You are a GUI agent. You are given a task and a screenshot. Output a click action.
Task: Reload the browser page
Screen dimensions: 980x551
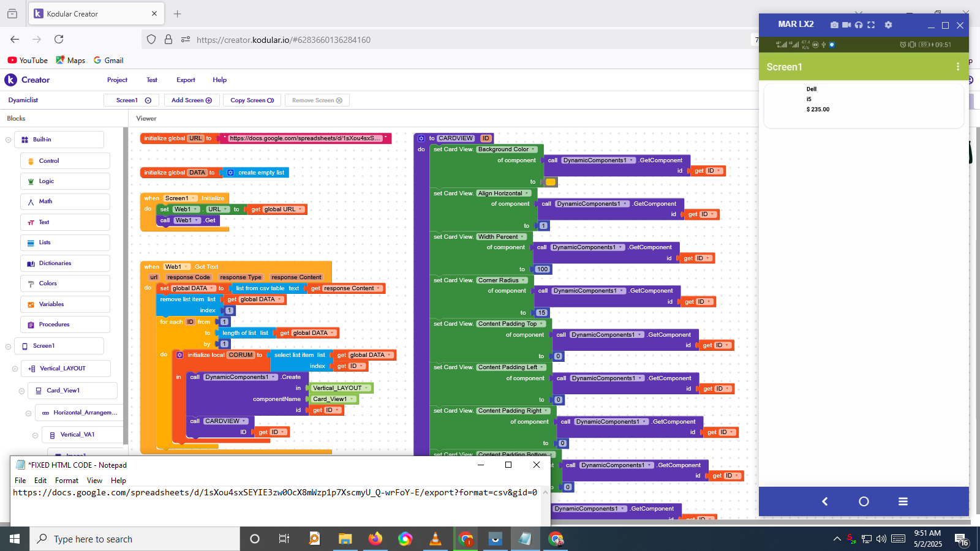59,39
